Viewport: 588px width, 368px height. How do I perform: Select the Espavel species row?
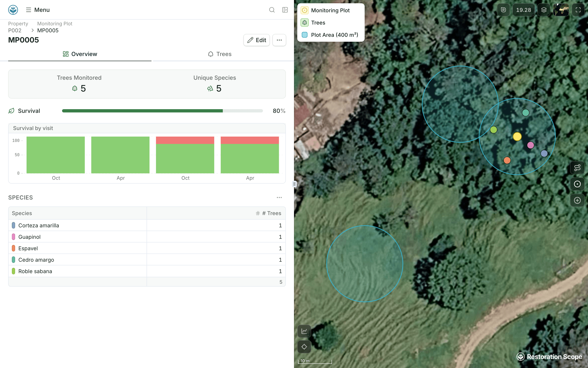pos(147,248)
